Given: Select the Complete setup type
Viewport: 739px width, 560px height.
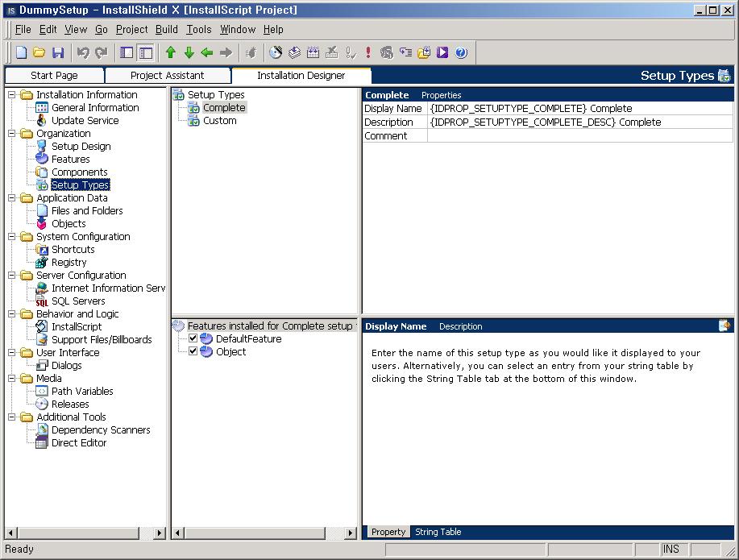Looking at the screenshot, I should [224, 108].
